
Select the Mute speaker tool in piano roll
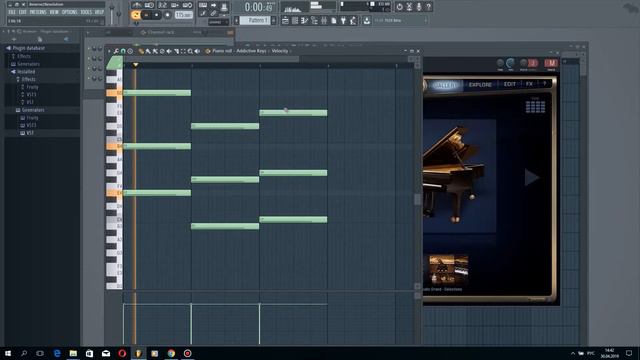[x=169, y=51]
